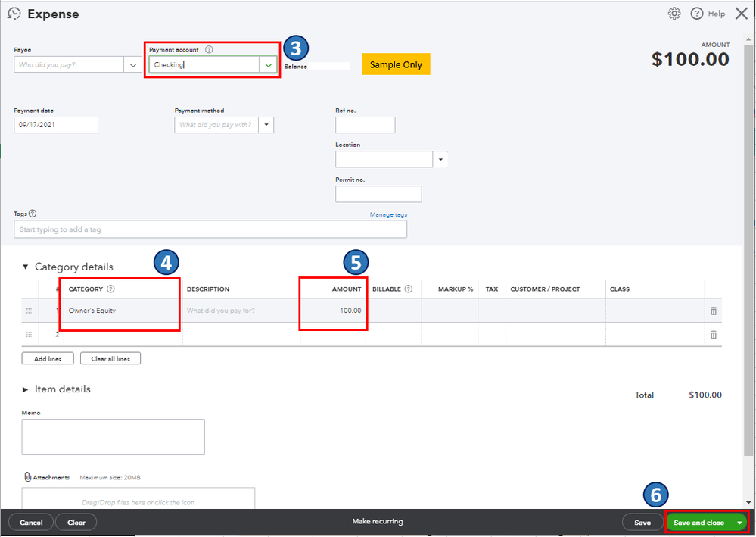The height and width of the screenshot is (537, 756).
Task: Click the recent transactions clock icon
Action: (14, 14)
